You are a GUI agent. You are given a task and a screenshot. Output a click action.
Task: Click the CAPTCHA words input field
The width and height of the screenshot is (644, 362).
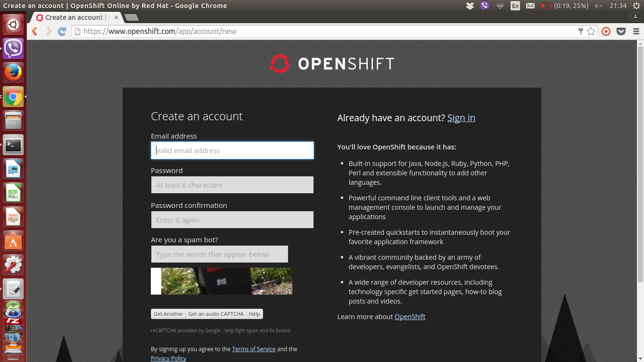point(220,254)
